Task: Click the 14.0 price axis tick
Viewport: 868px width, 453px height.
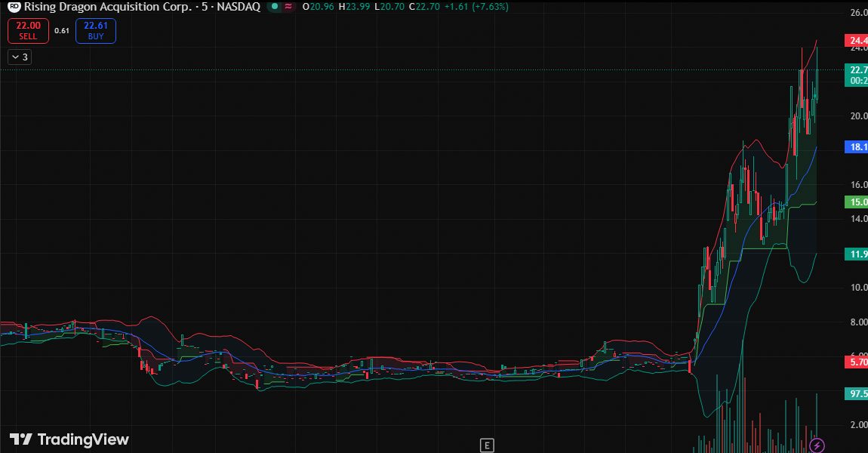Action: pos(859,219)
